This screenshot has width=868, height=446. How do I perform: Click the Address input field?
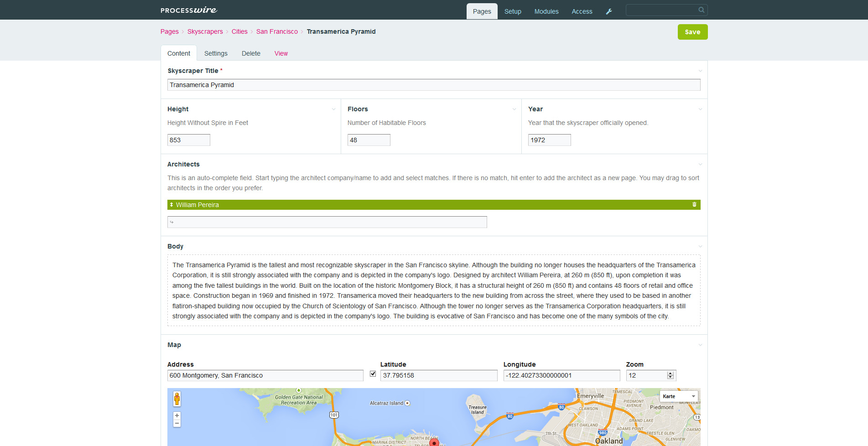[265, 375]
